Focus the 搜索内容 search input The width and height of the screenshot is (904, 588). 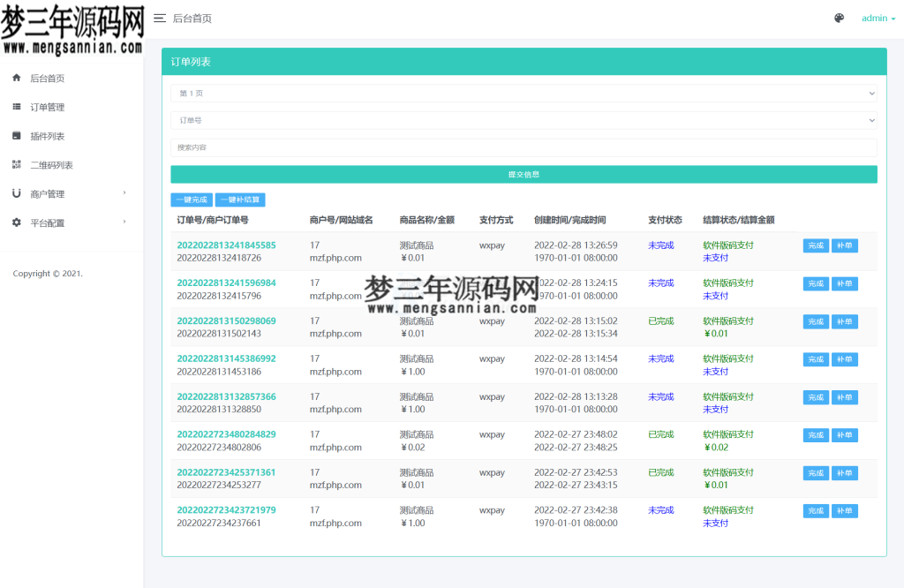(x=524, y=147)
